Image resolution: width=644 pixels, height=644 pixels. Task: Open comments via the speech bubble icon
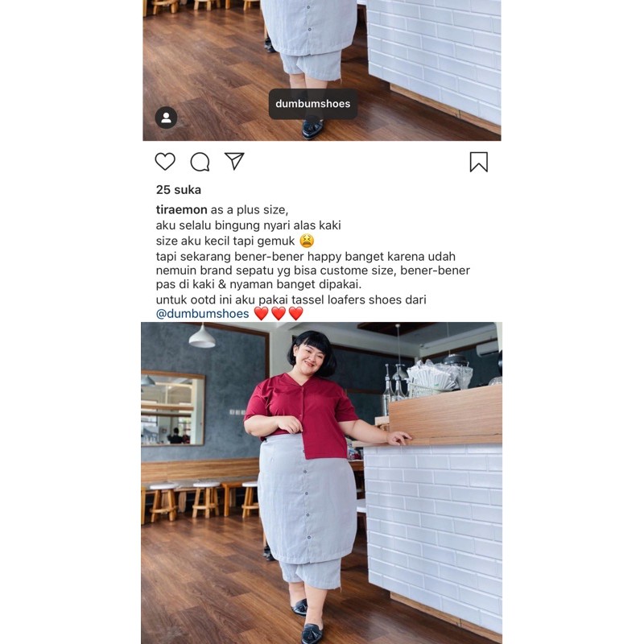tap(200, 162)
